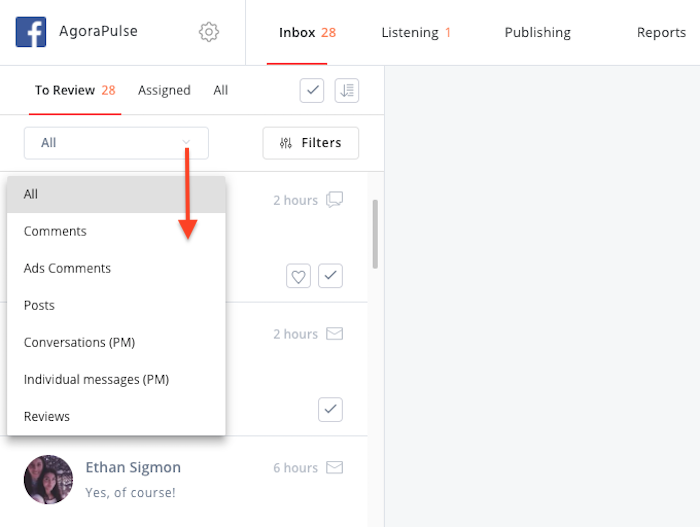This screenshot has height=527, width=700.
Task: Switch to the Listening tab
Action: click(416, 33)
